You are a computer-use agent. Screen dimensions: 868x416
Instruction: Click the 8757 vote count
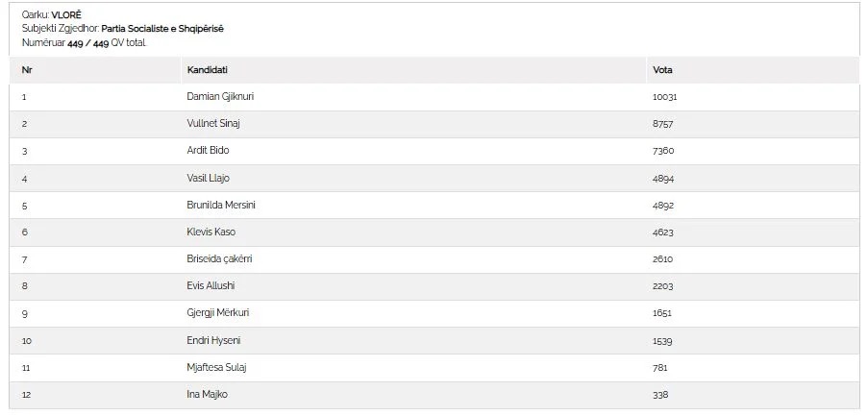point(662,124)
